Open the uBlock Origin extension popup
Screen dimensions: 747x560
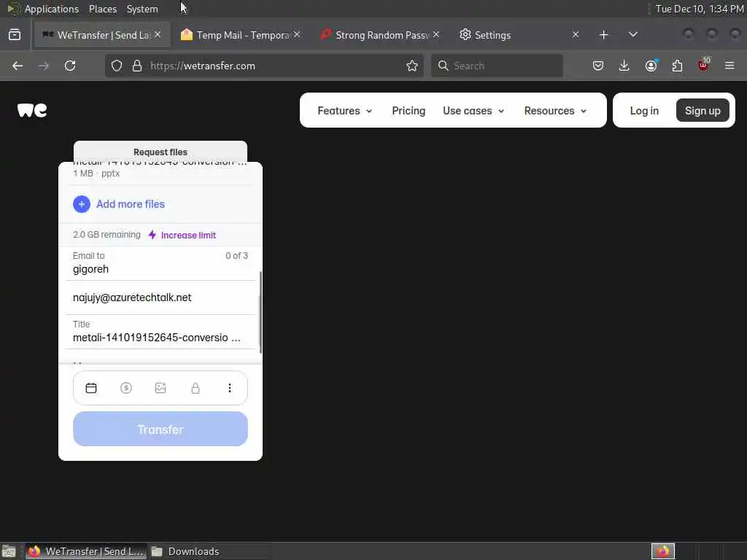point(703,65)
